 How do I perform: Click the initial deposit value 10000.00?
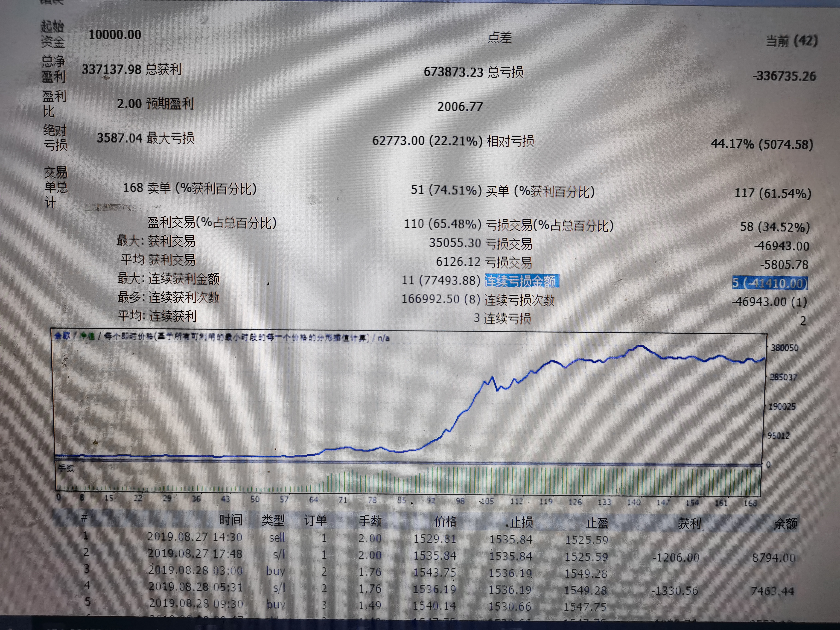click(115, 35)
